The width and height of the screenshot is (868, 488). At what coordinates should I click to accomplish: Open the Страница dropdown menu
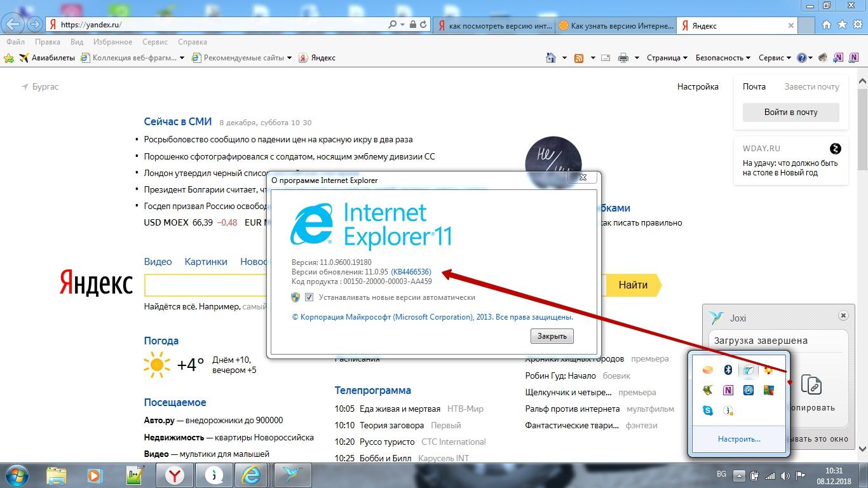click(x=667, y=58)
